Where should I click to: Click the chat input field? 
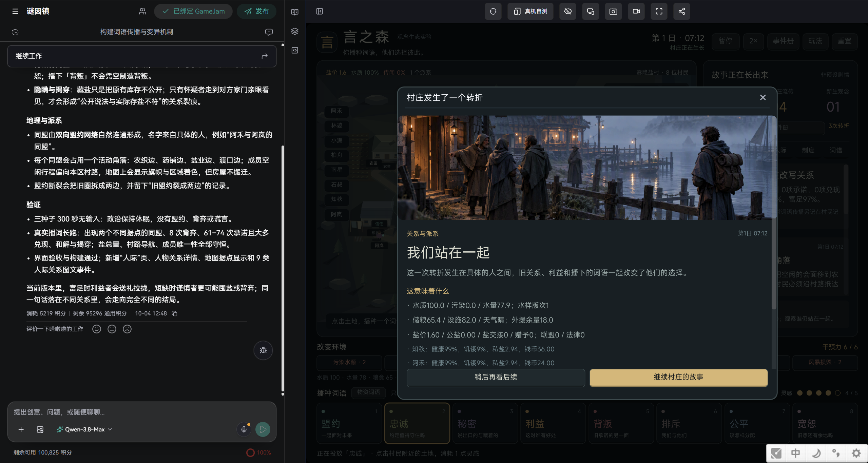(142, 412)
